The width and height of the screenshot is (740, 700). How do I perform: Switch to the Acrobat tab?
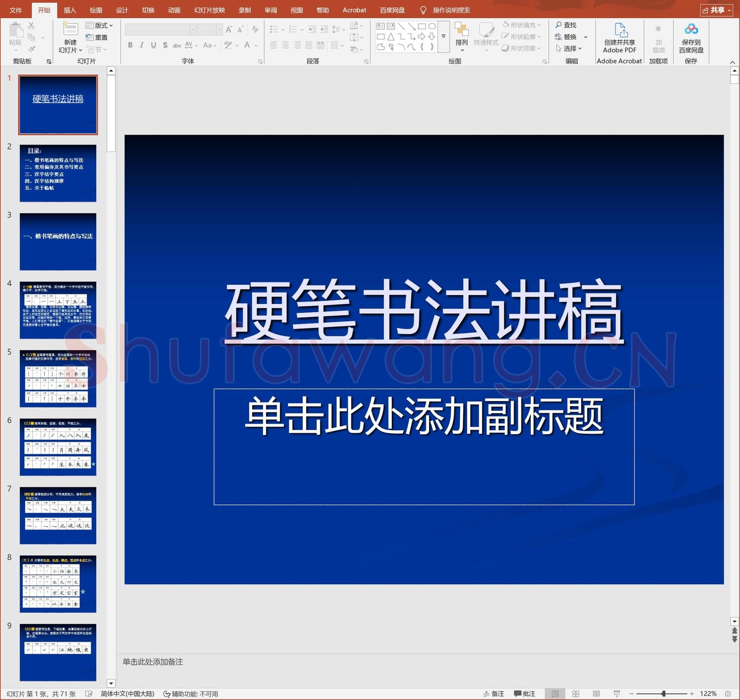click(354, 10)
